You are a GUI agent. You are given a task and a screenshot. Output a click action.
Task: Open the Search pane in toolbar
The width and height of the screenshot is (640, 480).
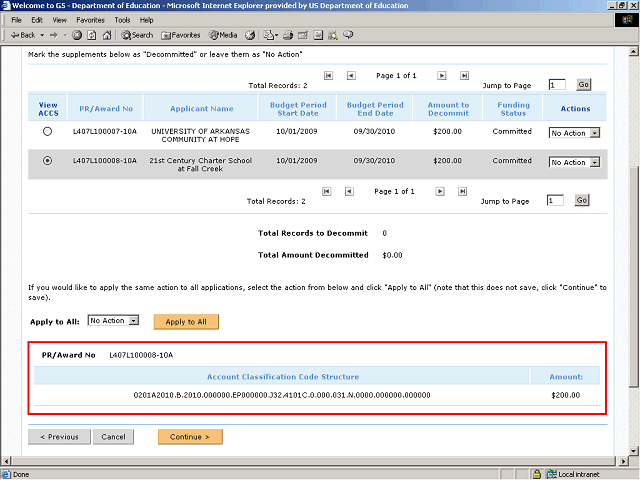point(136,35)
